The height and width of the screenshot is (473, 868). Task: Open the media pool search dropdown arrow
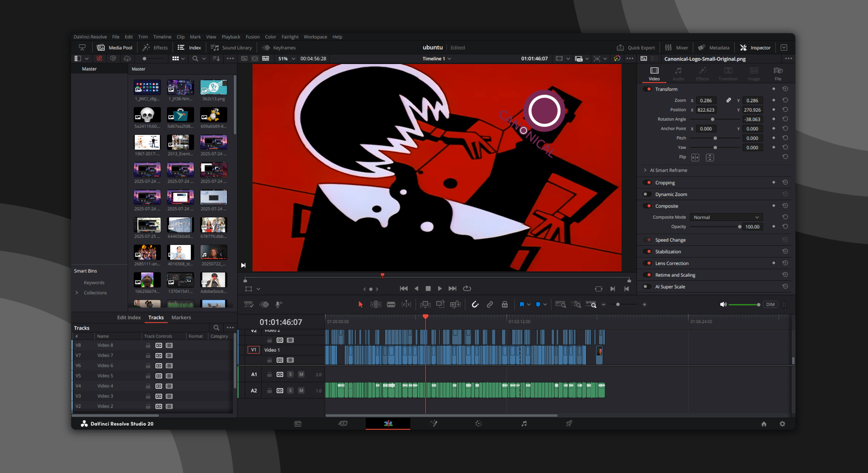point(204,59)
